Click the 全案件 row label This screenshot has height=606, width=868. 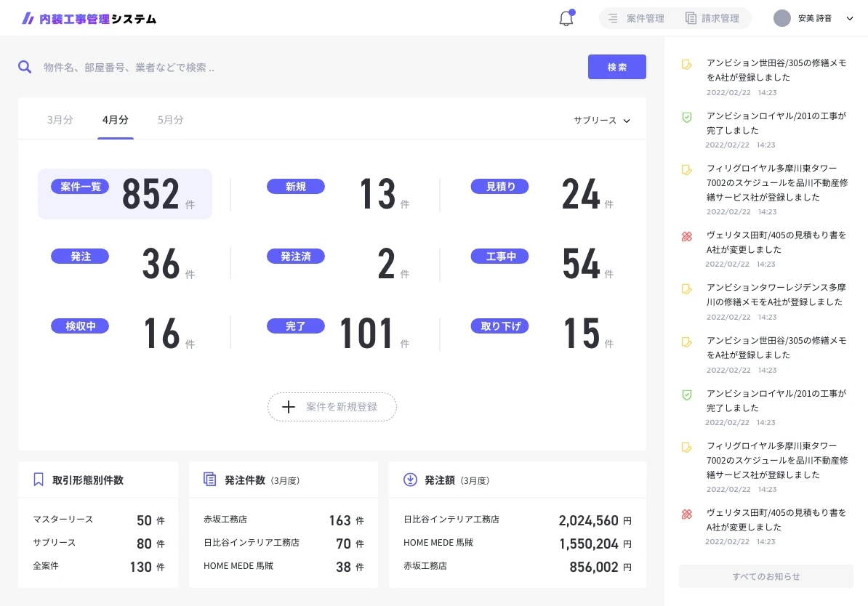[45, 566]
